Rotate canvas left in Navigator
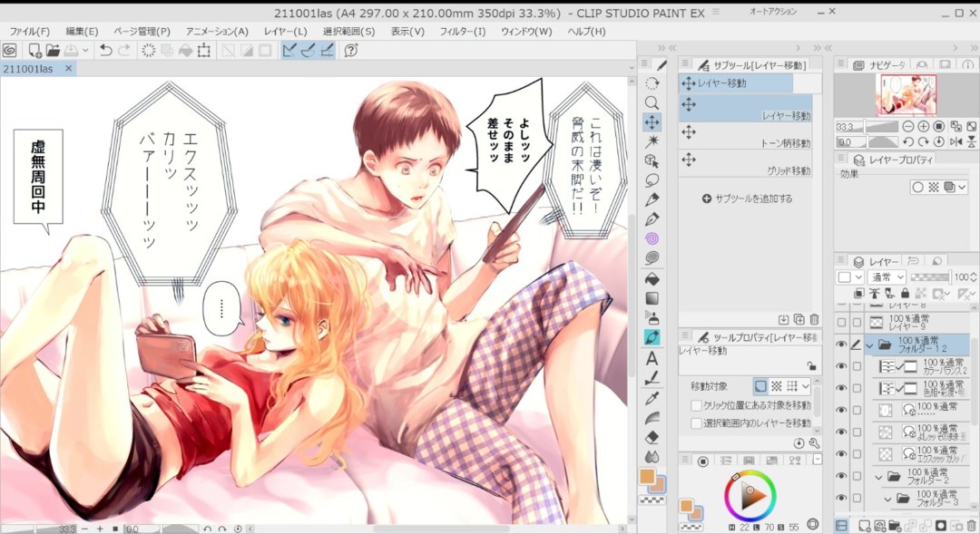The image size is (980, 534). click(x=908, y=141)
